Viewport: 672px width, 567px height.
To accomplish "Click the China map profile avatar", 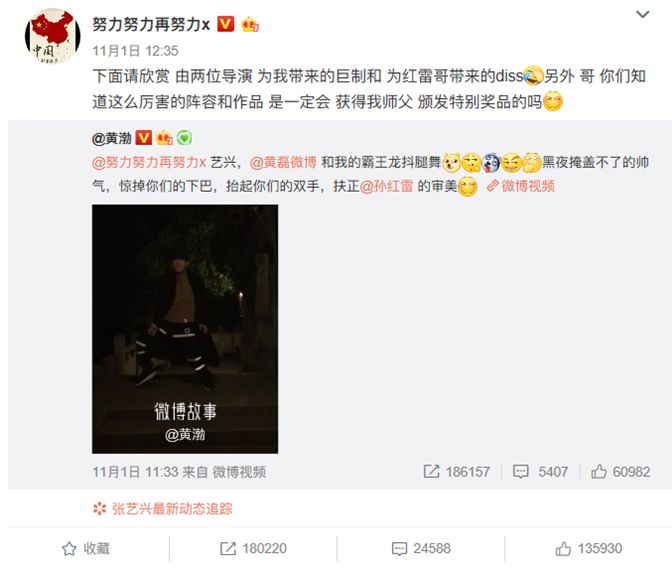I will tap(52, 37).
